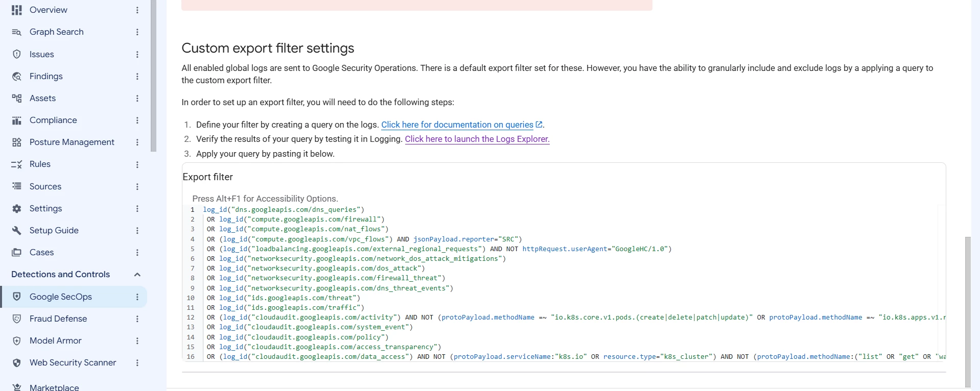This screenshot has height=391, width=980.
Task: Click the Assets hierarchy icon
Action: point(17,98)
